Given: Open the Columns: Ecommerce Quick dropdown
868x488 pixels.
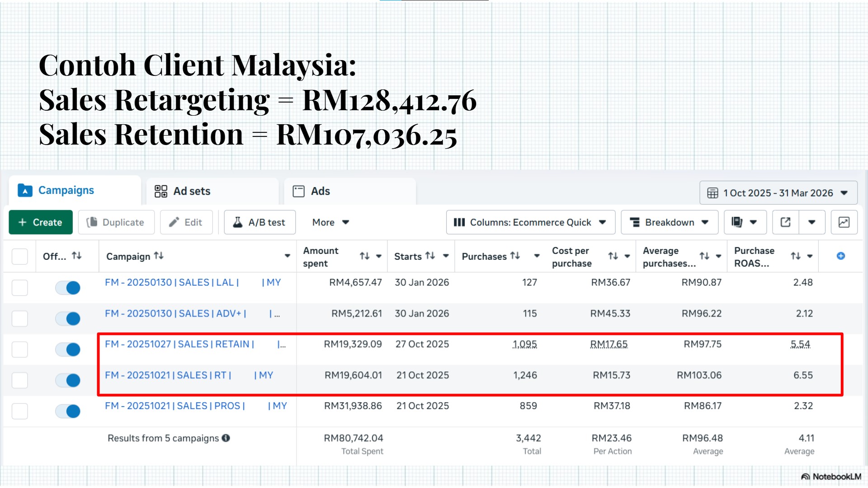Looking at the screenshot, I should point(531,222).
